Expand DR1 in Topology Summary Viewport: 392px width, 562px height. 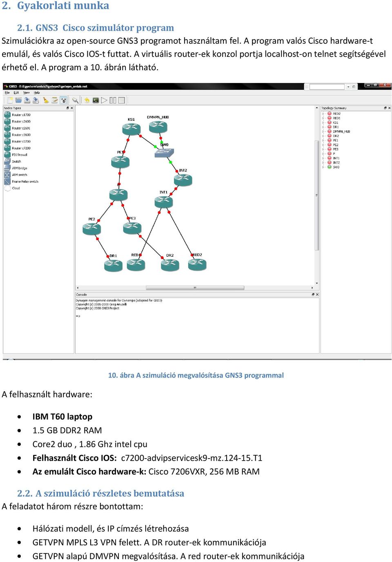click(323, 127)
